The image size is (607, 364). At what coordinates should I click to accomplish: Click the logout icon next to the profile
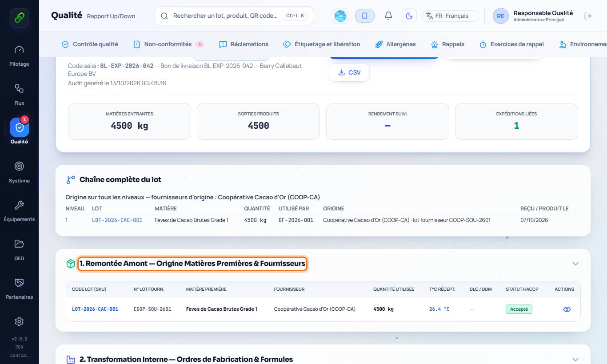(x=588, y=16)
